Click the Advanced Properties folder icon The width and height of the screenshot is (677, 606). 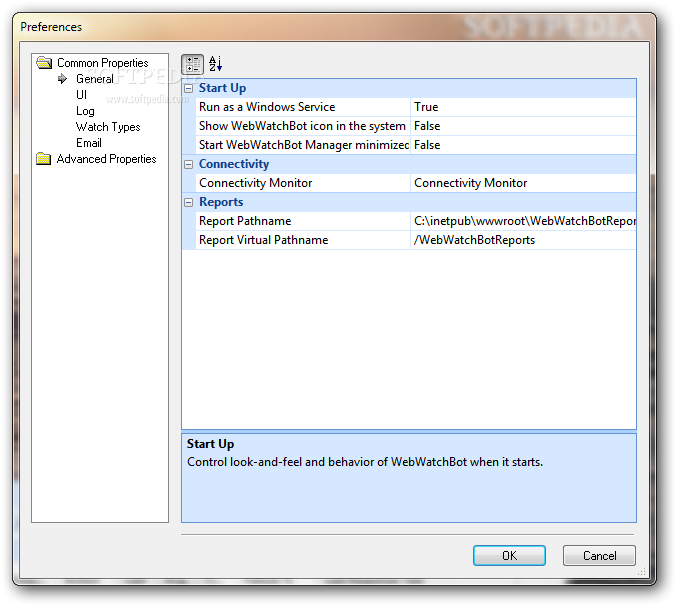(44, 159)
